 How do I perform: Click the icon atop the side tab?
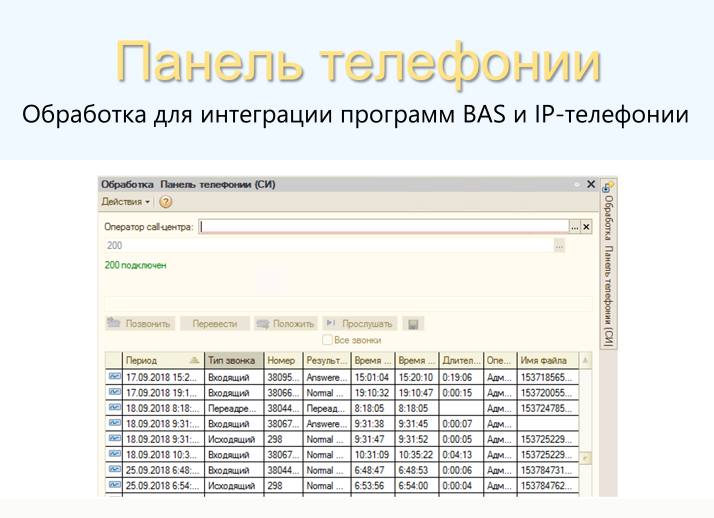tap(608, 187)
